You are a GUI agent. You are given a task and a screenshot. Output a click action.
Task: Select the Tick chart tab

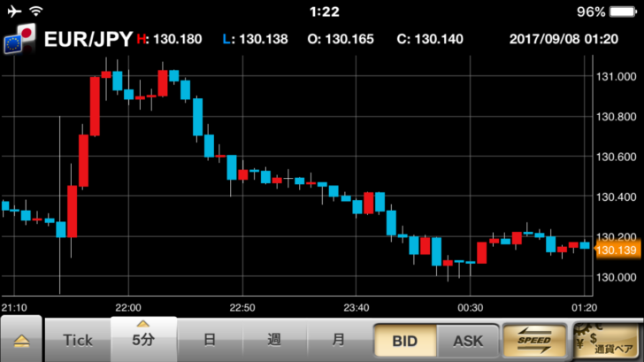point(78,341)
